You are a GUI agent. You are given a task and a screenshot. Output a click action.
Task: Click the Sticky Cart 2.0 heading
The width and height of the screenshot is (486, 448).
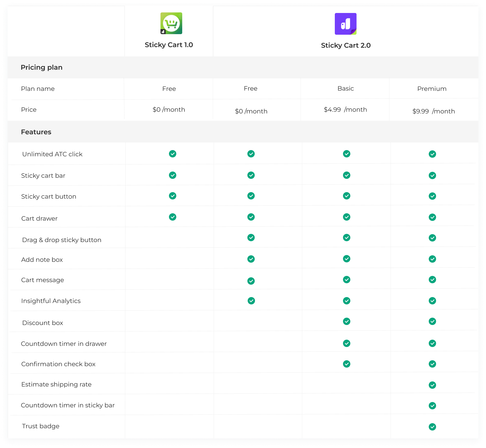pyautogui.click(x=346, y=45)
